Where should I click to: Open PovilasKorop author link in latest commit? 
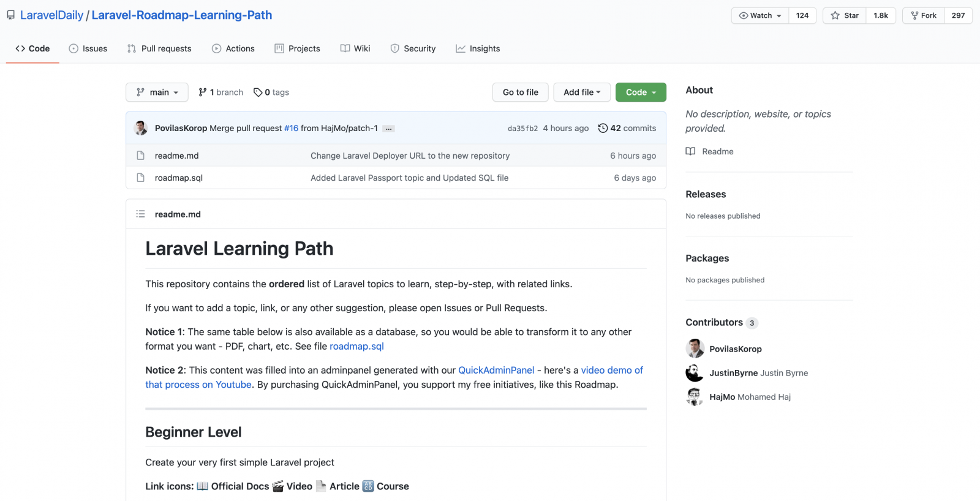click(181, 128)
